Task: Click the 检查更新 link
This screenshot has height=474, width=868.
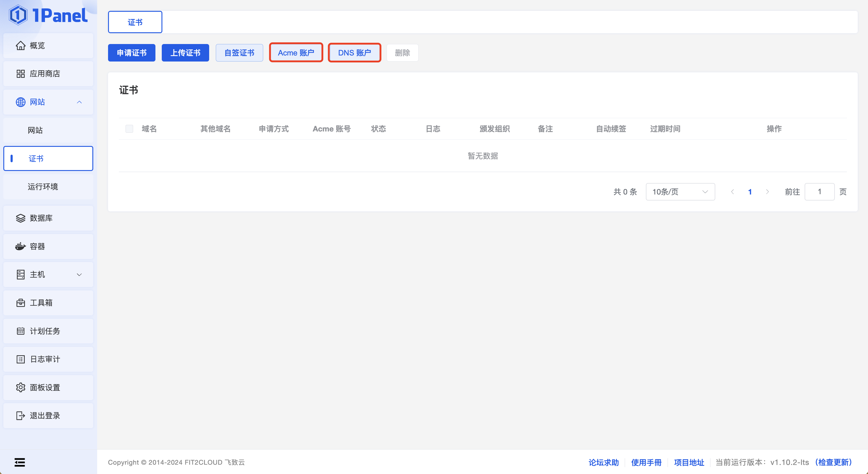Action: 833,463
